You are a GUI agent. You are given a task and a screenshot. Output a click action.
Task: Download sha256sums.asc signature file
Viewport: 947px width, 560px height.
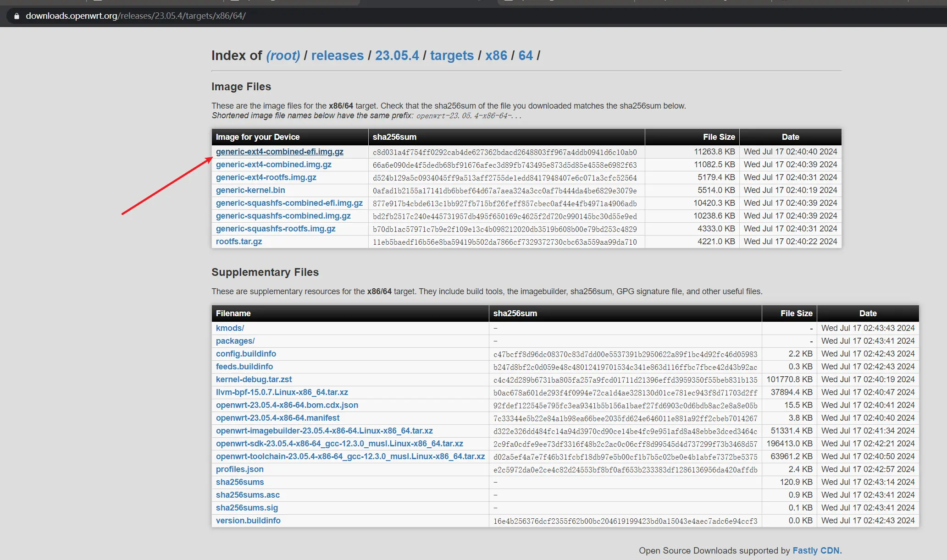point(247,495)
